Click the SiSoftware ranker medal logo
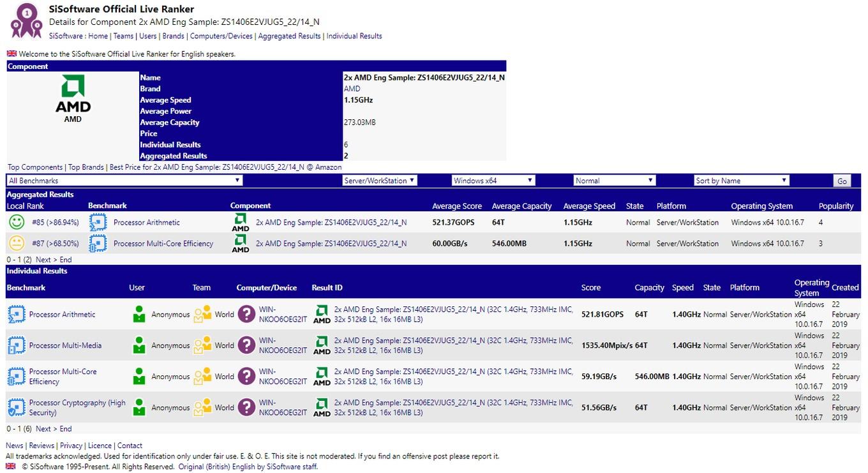This screenshot has height=473, width=868. click(x=26, y=20)
